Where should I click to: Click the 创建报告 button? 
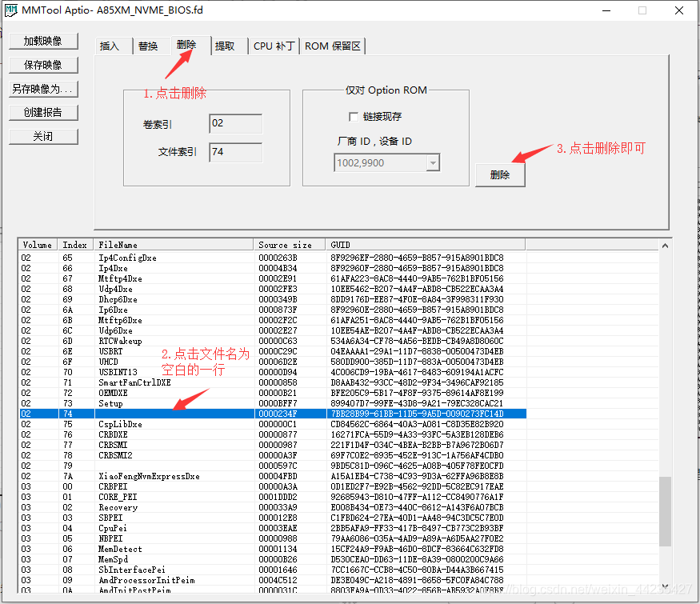click(x=43, y=113)
